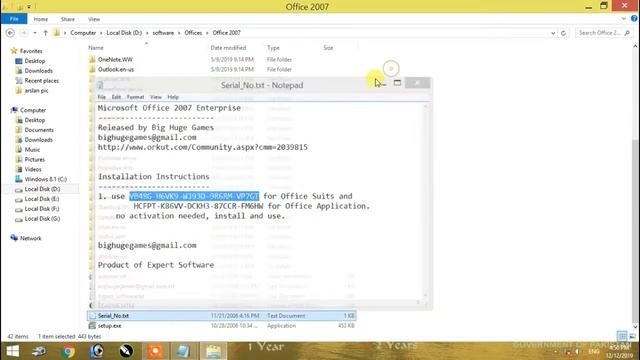
Task: Sort files by Date modified column
Action: tap(228, 48)
